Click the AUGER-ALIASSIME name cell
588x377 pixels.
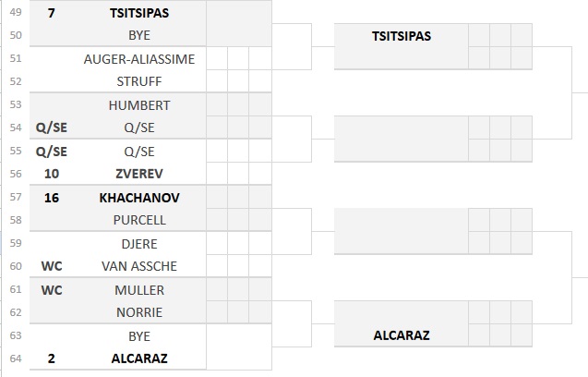[139, 59]
